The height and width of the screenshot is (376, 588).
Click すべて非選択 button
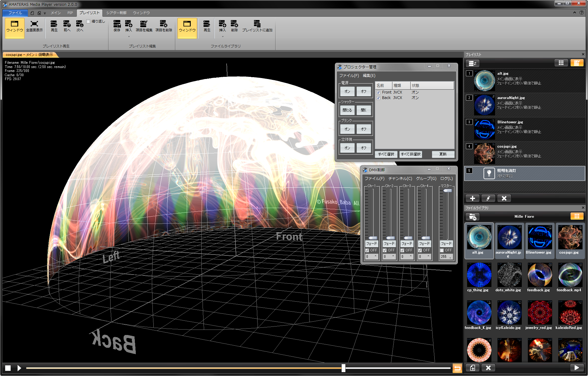click(411, 154)
